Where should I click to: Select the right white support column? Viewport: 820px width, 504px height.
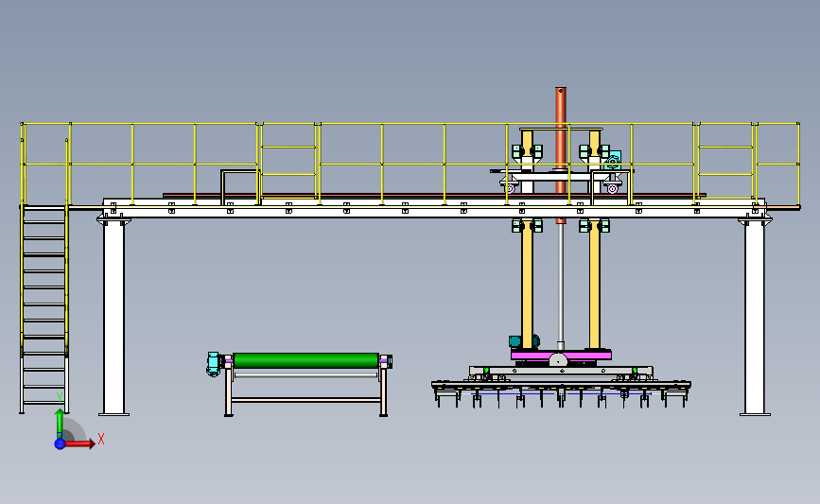tap(755, 318)
